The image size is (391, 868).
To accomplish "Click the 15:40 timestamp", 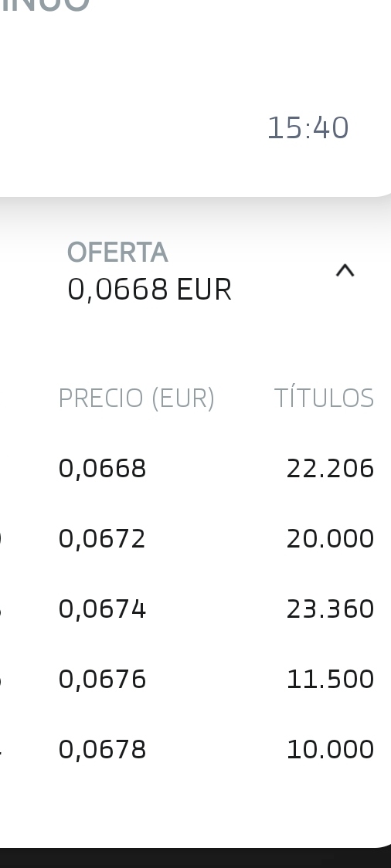I will pos(308,128).
